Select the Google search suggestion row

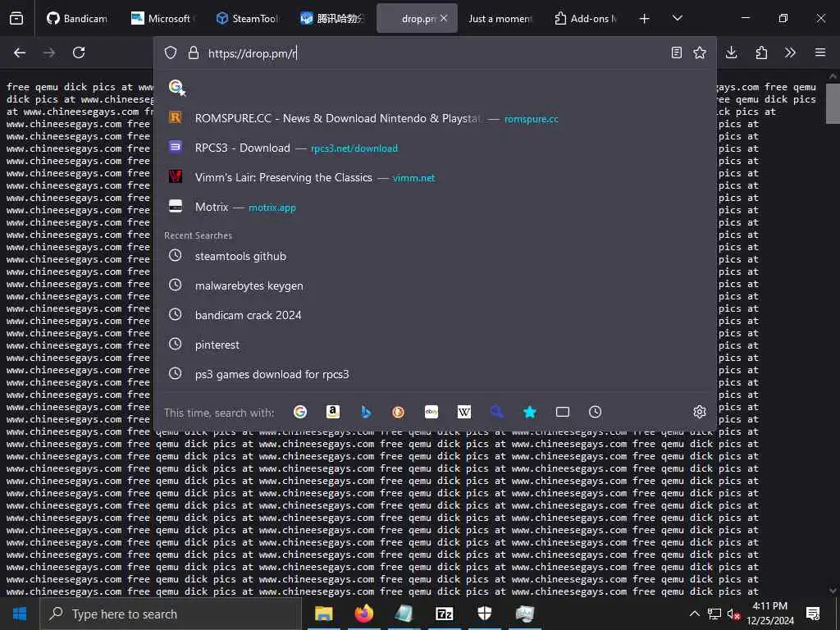pyautogui.click(x=435, y=87)
